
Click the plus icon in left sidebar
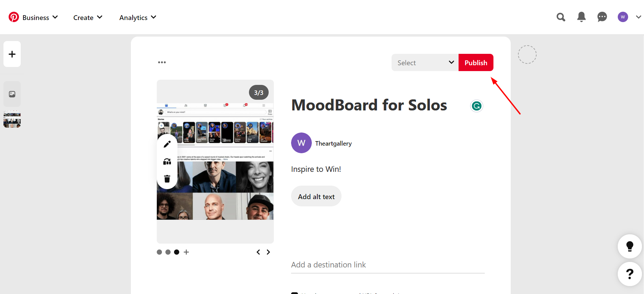[12, 54]
